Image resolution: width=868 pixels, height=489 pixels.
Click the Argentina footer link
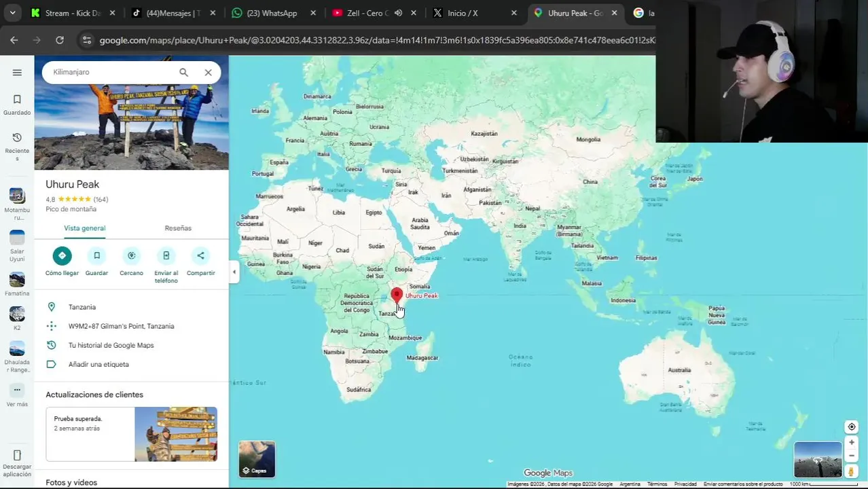tap(630, 484)
